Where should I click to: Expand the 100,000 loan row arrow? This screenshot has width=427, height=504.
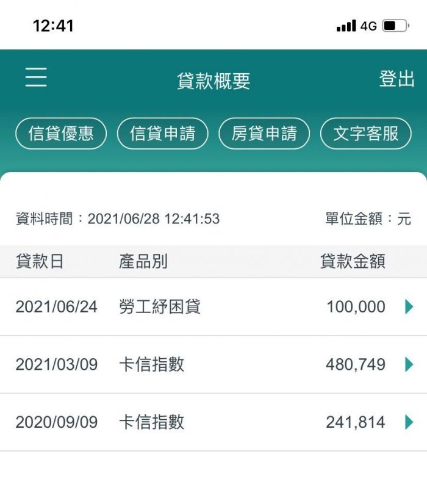click(x=409, y=307)
